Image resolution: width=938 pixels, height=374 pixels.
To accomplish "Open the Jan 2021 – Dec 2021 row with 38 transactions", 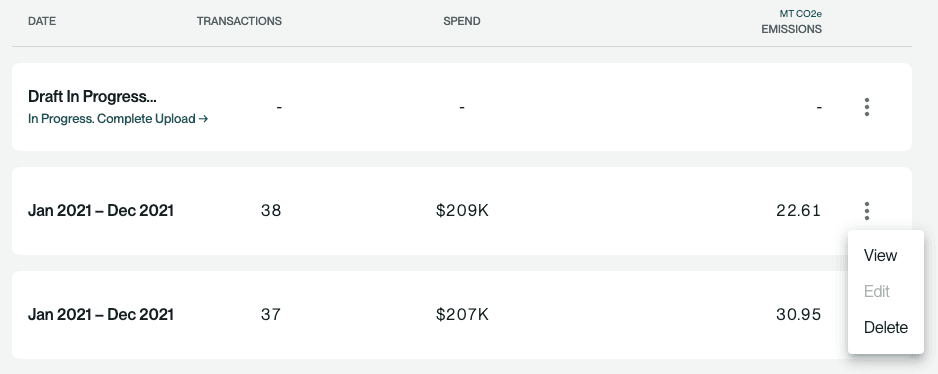I will (462, 211).
